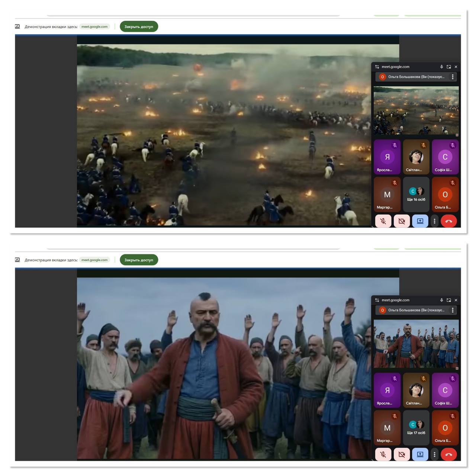Image resolution: width=476 pixels, height=476 pixels.
Task: Select Світлан participant tile in battle-scene panel
Action: pos(416,157)
